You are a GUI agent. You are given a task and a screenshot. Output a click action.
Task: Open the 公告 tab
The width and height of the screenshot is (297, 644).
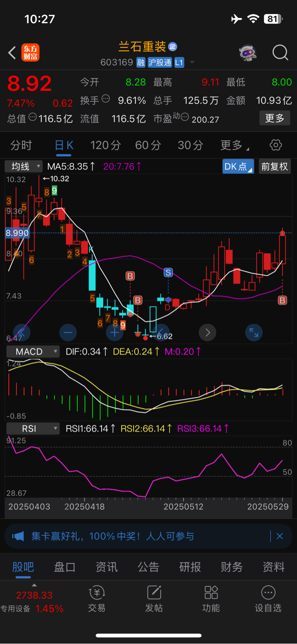pos(148,567)
